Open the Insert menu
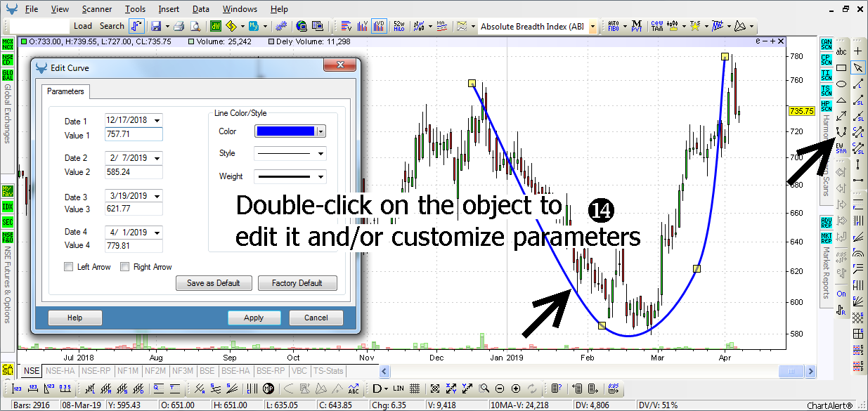The height and width of the screenshot is (411, 868). [169, 9]
